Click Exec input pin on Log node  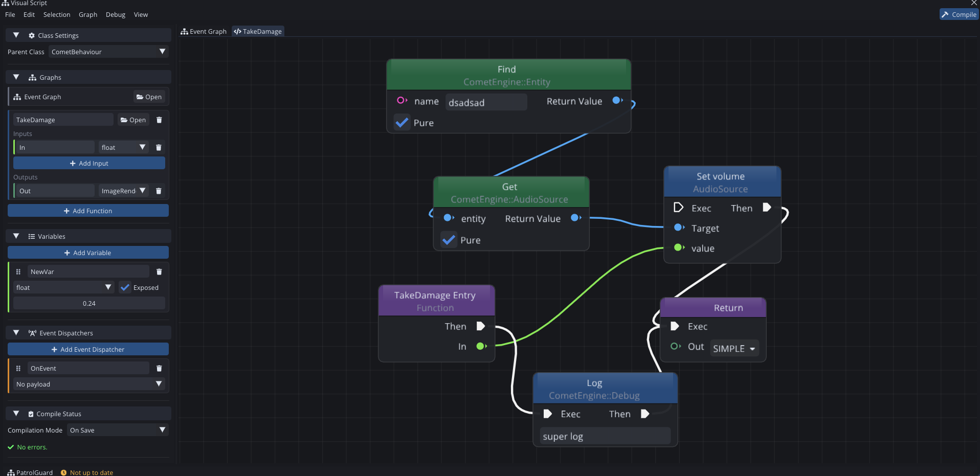548,414
